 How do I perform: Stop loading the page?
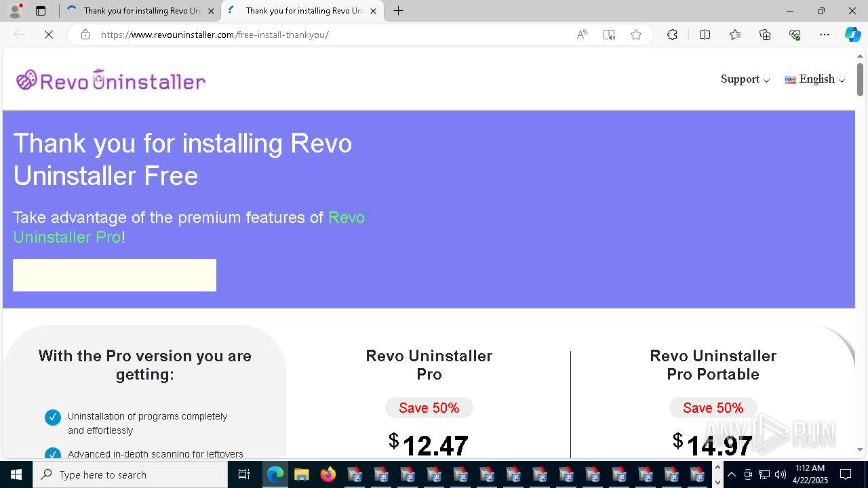pyautogui.click(x=49, y=35)
